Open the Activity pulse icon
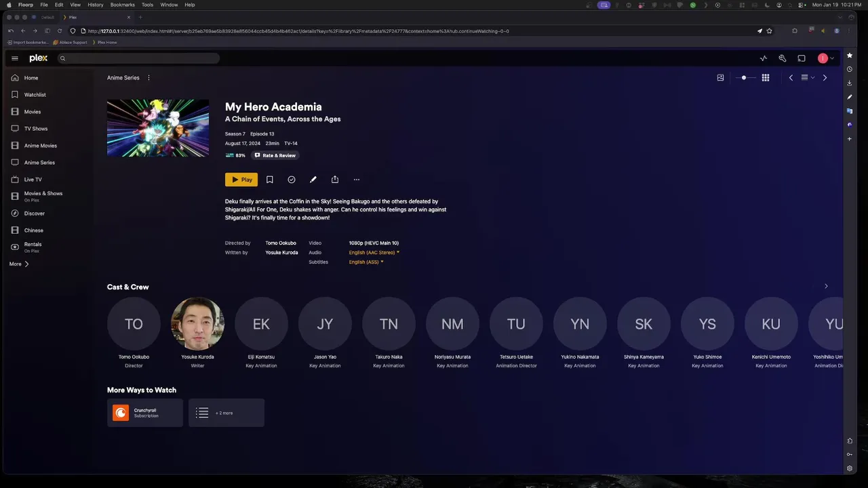 [764, 58]
